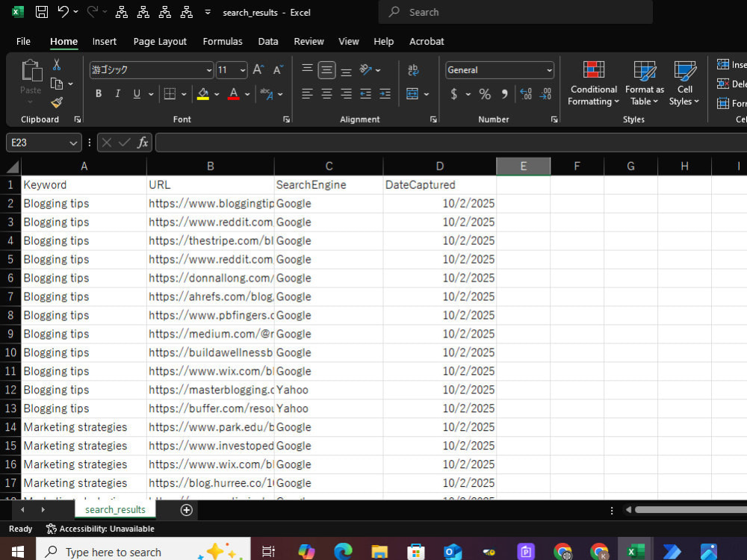Open Microsoft Edge from taskbar
This screenshot has width=747, height=560.
pos(343,552)
